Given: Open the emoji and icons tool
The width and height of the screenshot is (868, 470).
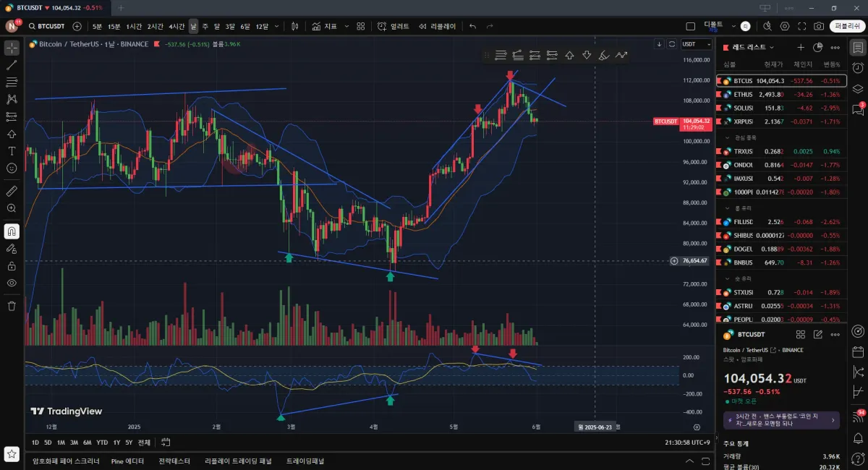Looking at the screenshot, I should [12, 168].
